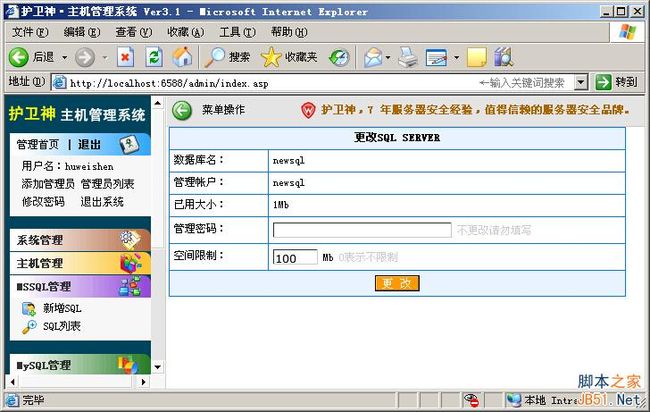This screenshot has height=412, width=650.
Task: Click the Mail envelope toolbar icon
Action: pyautogui.click(x=374, y=57)
